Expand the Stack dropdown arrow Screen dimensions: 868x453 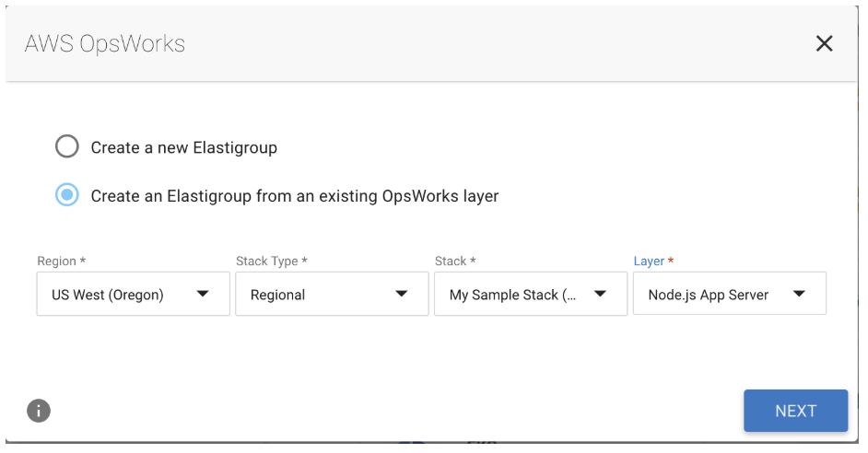(600, 295)
